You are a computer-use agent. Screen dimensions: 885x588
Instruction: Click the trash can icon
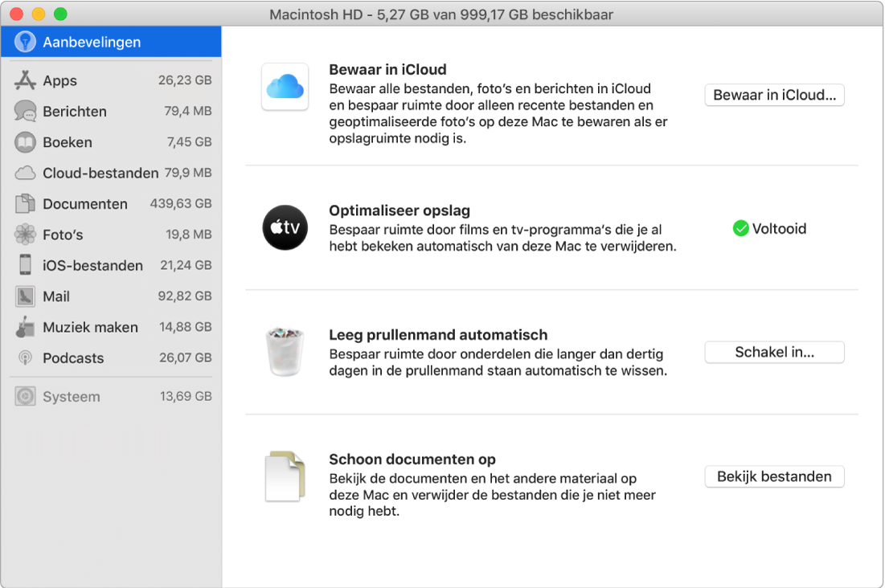285,352
